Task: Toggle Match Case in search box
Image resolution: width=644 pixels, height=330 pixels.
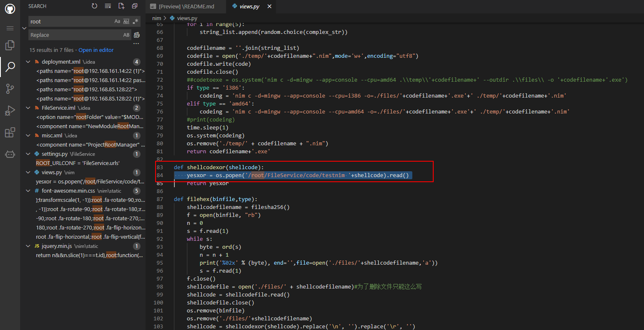Action: pyautogui.click(x=118, y=21)
